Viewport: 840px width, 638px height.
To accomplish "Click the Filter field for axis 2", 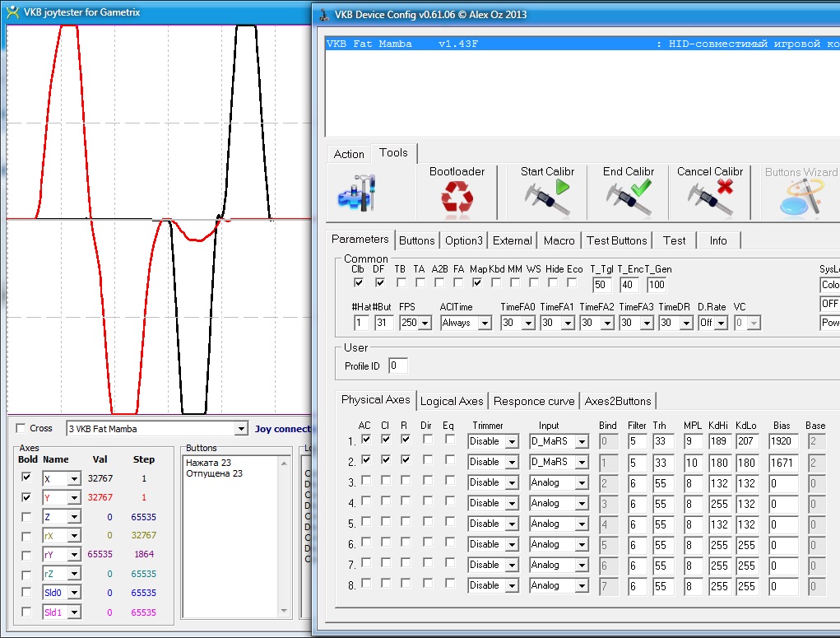I will [637, 462].
